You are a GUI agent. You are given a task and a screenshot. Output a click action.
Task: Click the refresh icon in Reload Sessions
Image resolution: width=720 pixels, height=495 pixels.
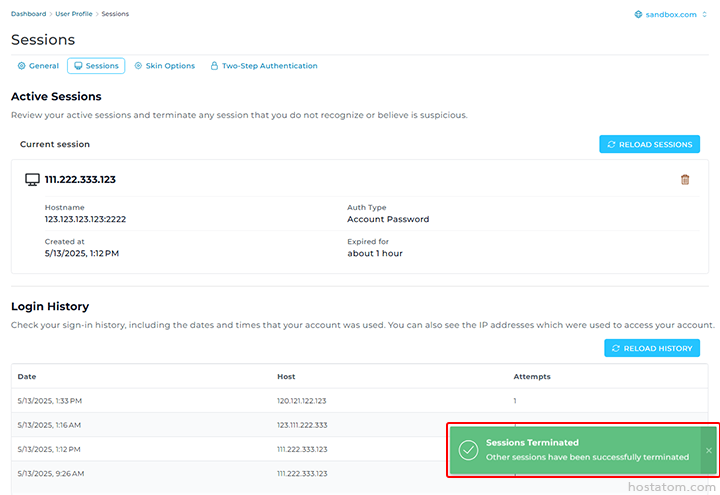click(611, 145)
